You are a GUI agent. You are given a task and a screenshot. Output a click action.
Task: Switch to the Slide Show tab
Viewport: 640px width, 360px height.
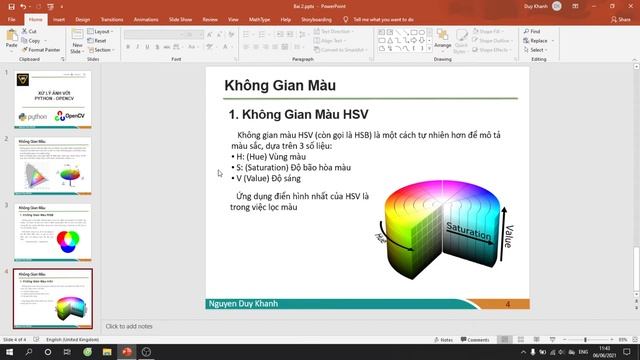point(180,20)
